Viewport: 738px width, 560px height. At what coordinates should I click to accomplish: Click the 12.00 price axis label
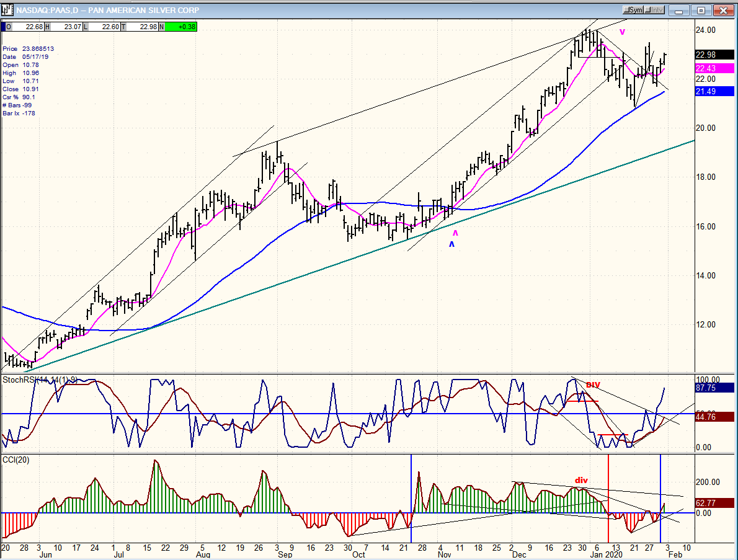point(705,325)
